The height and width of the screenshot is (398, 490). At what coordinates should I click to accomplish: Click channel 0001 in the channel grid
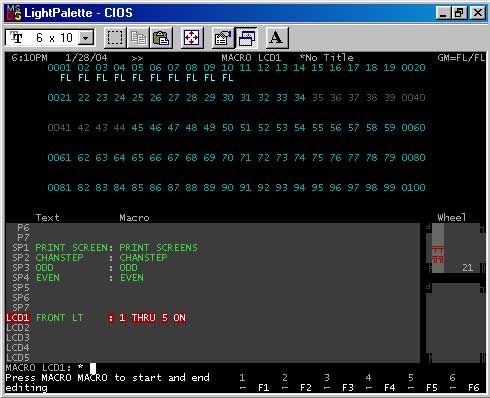click(x=59, y=68)
